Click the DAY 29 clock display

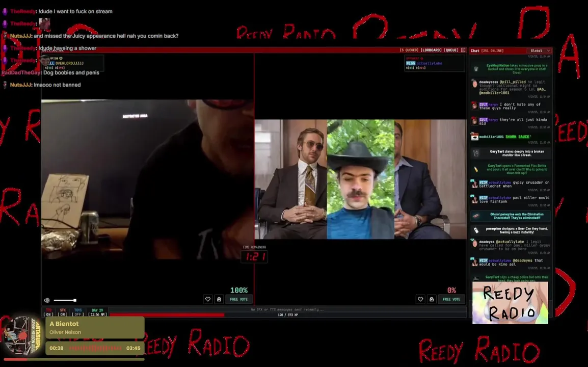click(x=97, y=312)
